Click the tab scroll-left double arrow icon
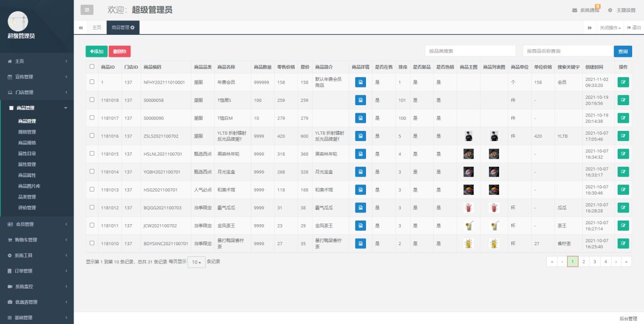 80,27
